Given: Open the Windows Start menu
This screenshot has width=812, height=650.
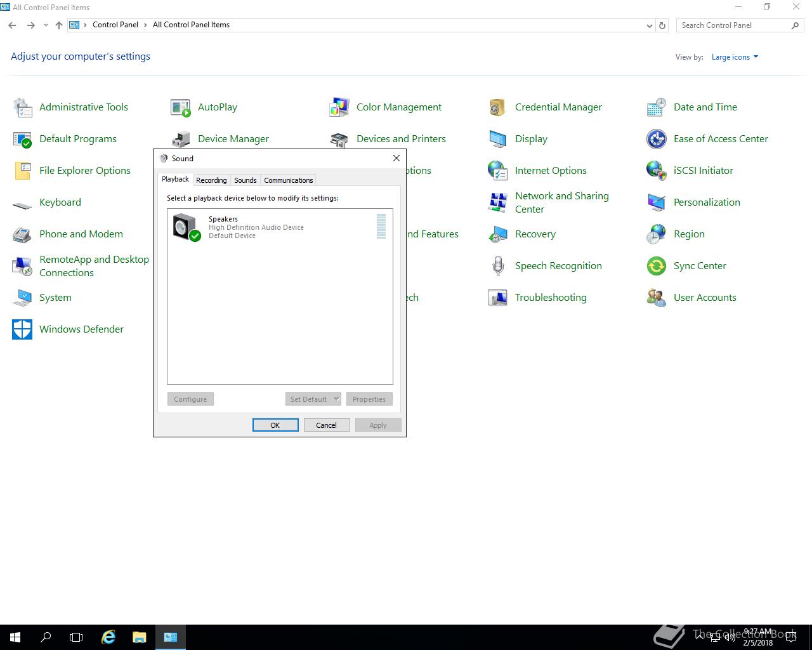Looking at the screenshot, I should [15, 637].
